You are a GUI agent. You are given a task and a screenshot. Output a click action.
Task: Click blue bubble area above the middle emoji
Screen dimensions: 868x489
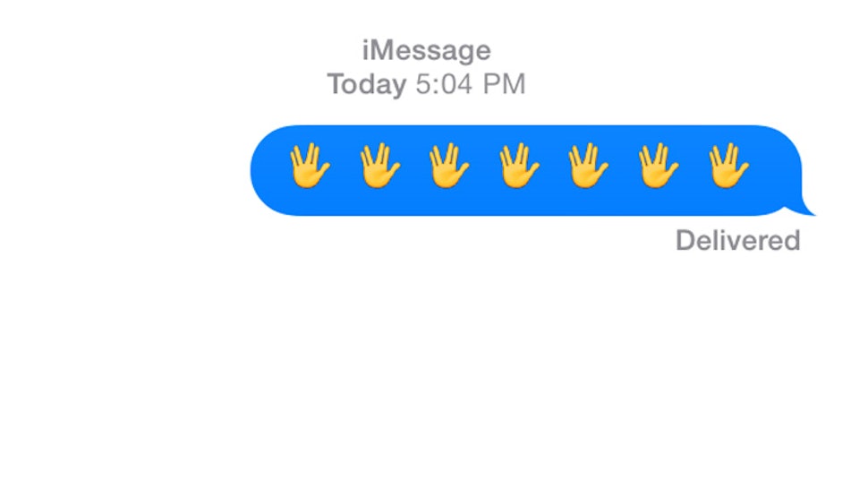click(x=519, y=133)
